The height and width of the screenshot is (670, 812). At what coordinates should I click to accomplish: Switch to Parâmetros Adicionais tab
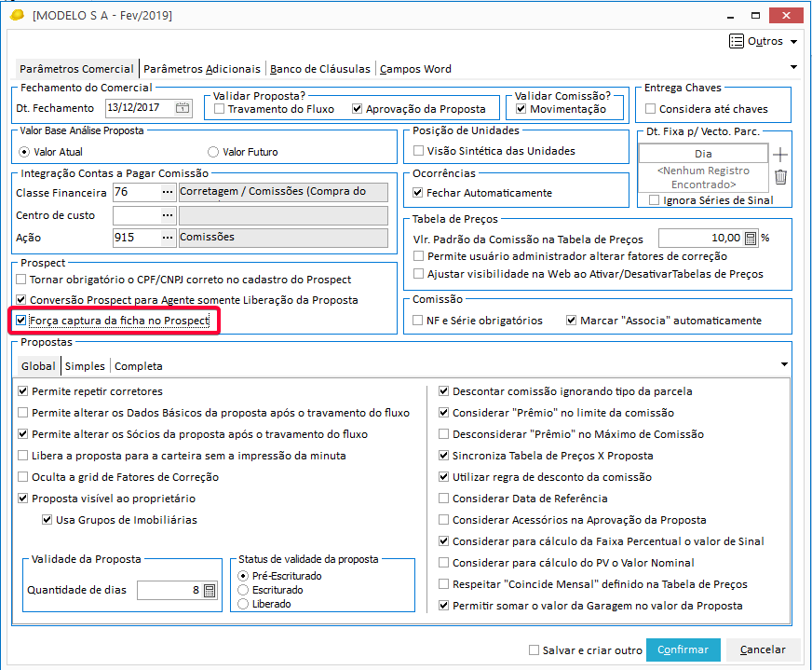202,69
